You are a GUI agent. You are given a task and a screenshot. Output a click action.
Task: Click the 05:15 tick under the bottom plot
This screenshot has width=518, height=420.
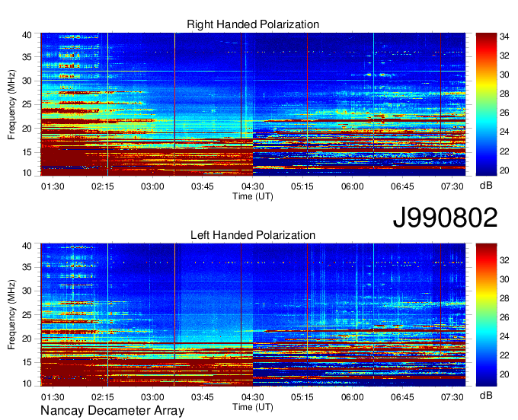pos(302,397)
